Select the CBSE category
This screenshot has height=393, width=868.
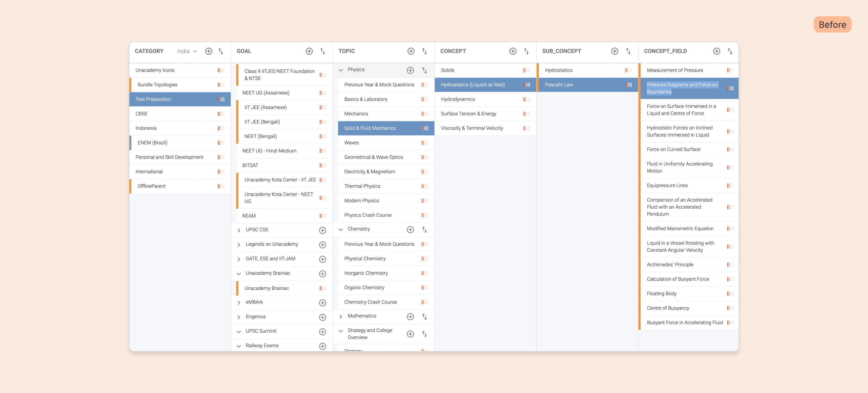click(x=142, y=114)
